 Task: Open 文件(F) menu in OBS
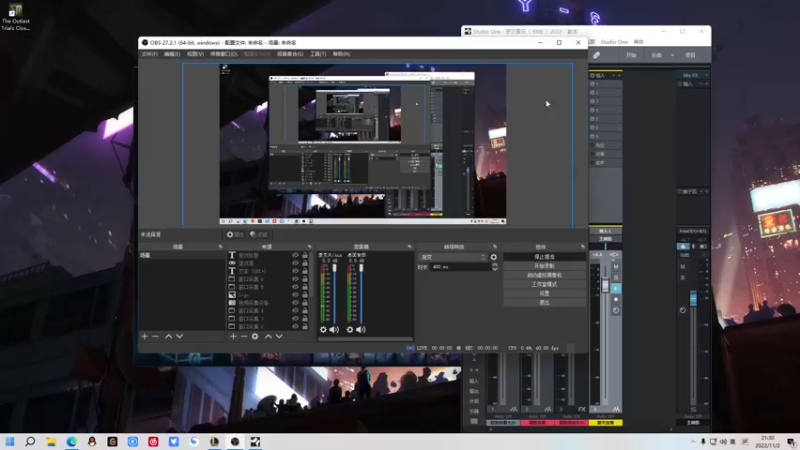click(x=149, y=54)
